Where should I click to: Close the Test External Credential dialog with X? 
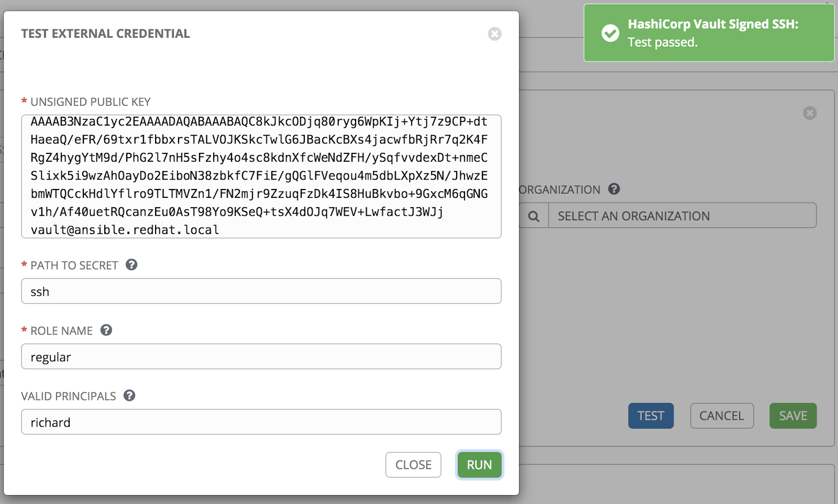494,34
